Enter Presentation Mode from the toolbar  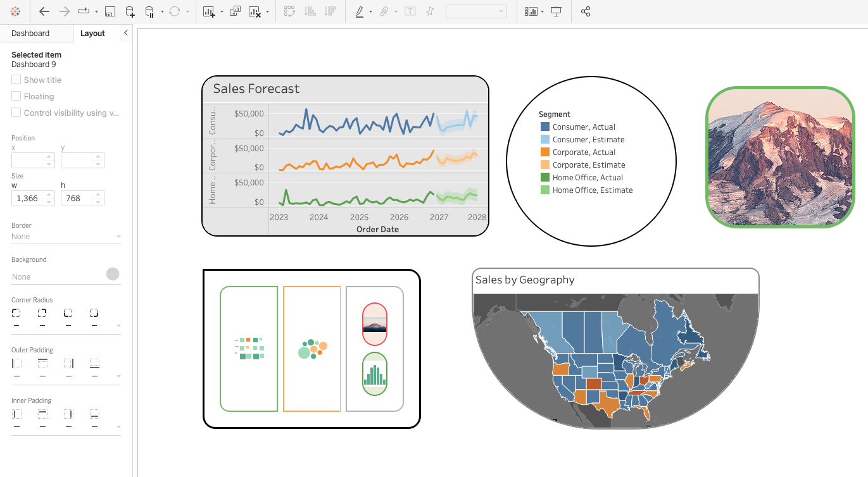(556, 11)
